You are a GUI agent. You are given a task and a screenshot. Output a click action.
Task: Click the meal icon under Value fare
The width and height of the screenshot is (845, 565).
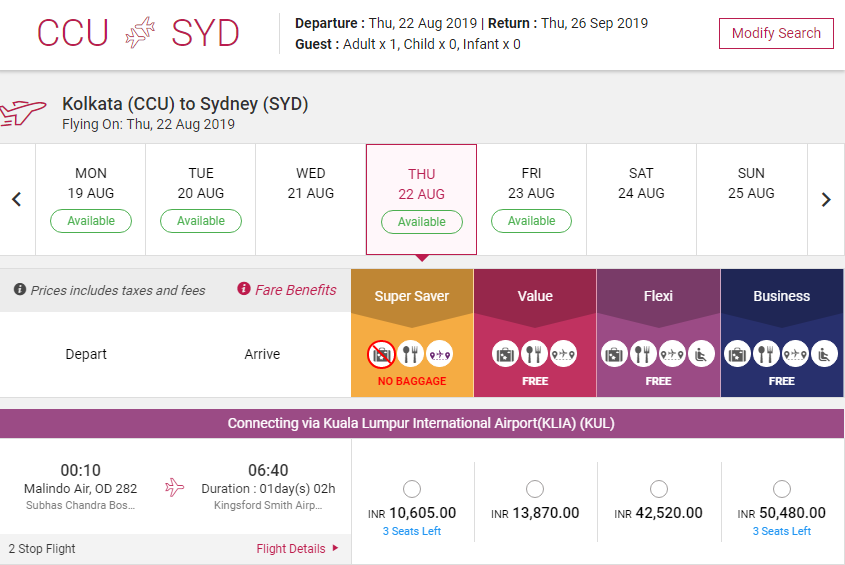pyautogui.click(x=535, y=354)
